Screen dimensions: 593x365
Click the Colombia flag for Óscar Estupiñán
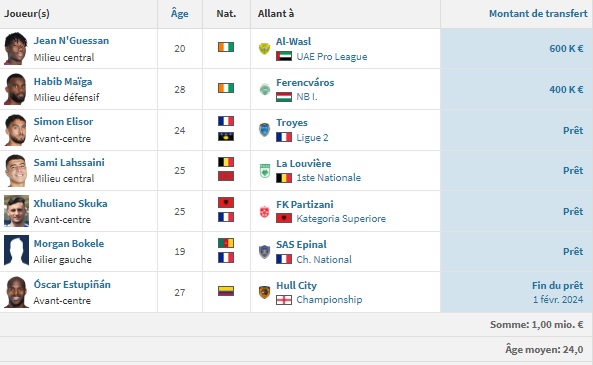[x=226, y=291]
